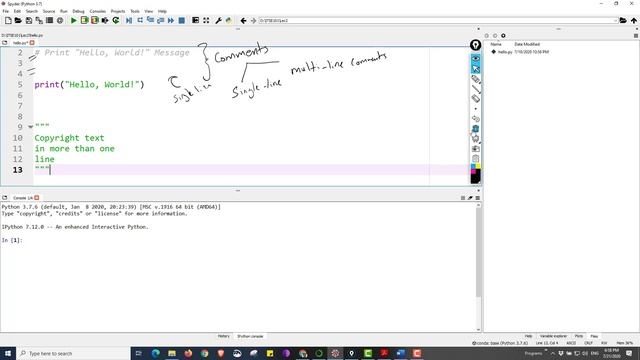Switch to the hello.py editor tab
Viewport: 640px width, 360px height.
click(x=19, y=43)
